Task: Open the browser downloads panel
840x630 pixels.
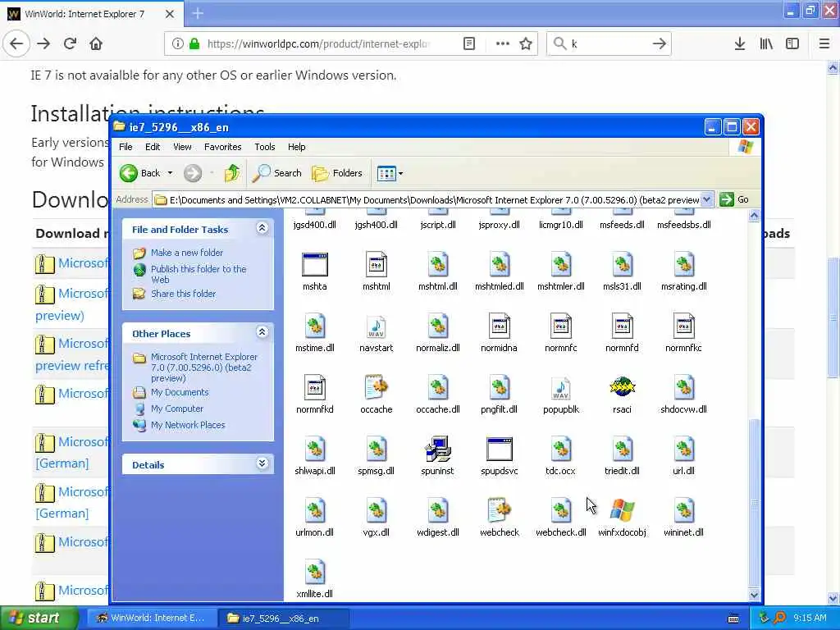Action: tap(739, 44)
